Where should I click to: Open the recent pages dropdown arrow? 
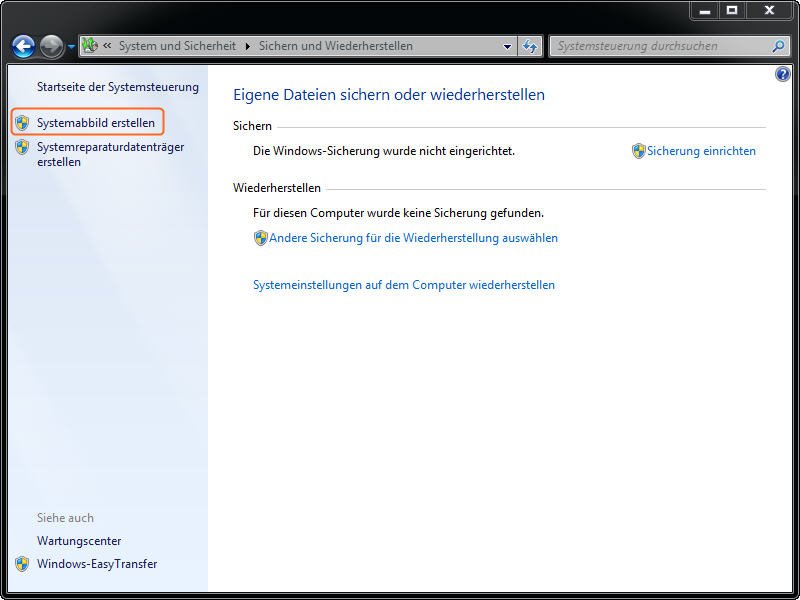point(71,46)
